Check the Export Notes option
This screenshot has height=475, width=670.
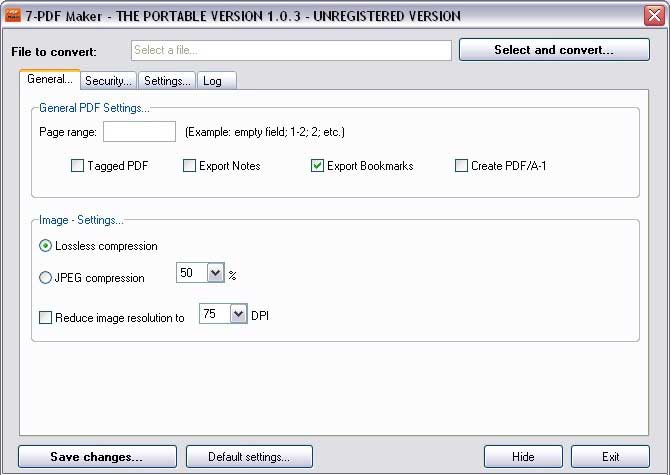click(x=189, y=166)
